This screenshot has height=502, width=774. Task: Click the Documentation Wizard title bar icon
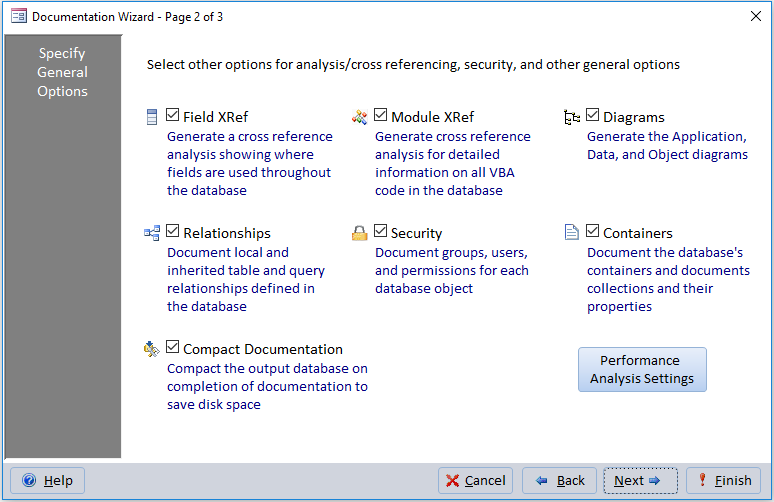click(x=18, y=16)
